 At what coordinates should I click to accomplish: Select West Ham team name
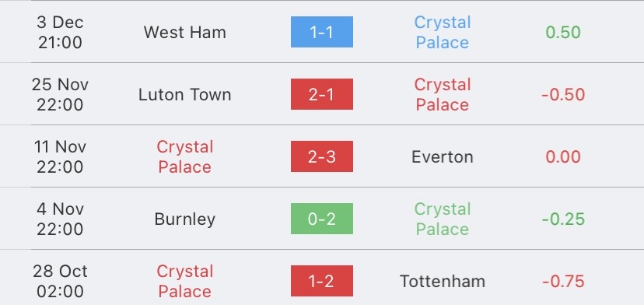point(185,33)
